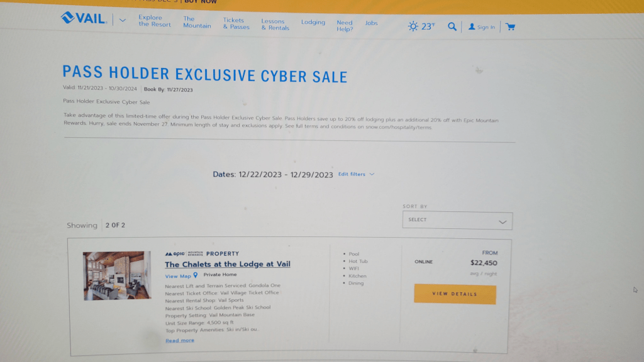Click the sun weather temperature icon

click(x=413, y=26)
